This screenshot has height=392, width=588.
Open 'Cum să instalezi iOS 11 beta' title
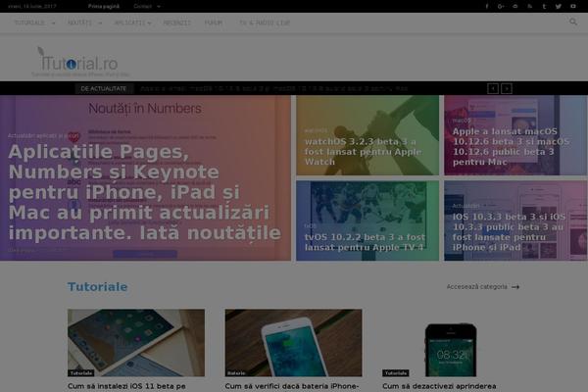click(126, 386)
